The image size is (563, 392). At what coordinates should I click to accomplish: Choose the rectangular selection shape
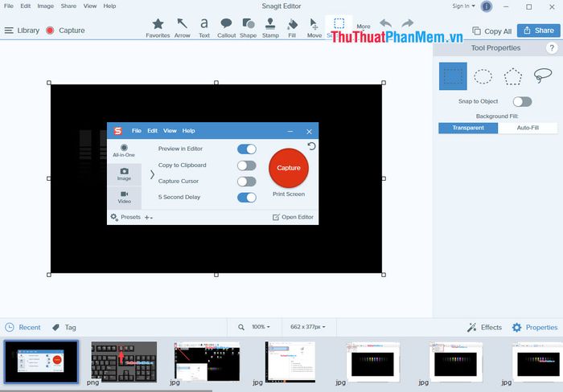453,76
